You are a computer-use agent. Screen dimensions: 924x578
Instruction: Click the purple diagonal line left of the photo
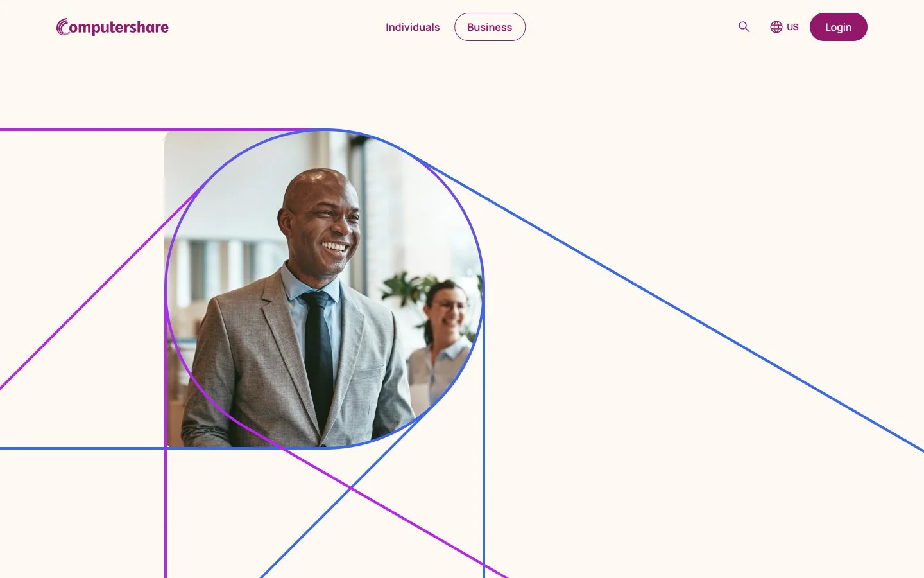click(x=96, y=289)
